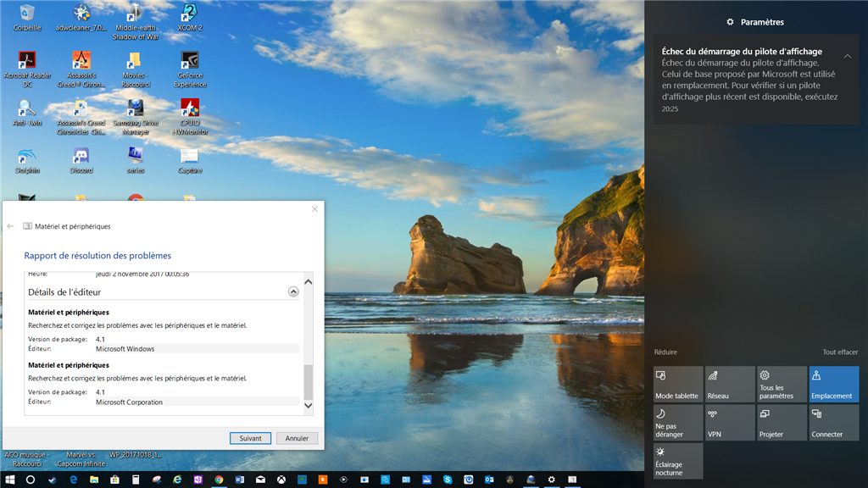Viewport: 868px width, 488px height.
Task: Select the CPUID HWMonitor icon
Action: pos(190,117)
